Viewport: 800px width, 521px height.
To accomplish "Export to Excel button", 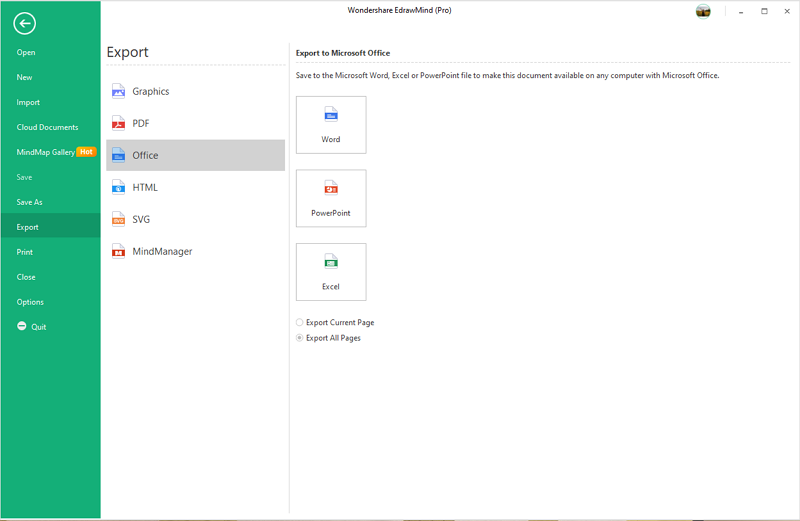I will [331, 271].
